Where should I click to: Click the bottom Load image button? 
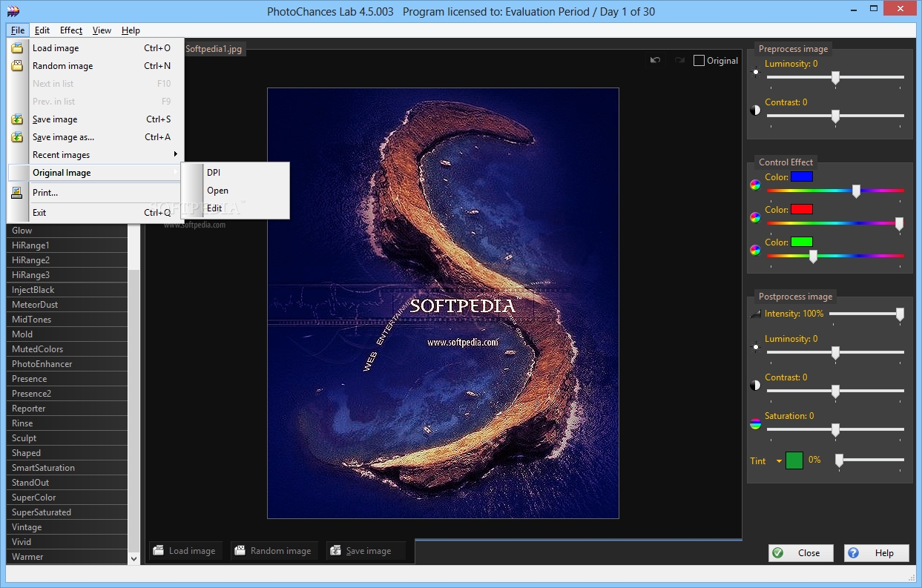pyautogui.click(x=185, y=551)
